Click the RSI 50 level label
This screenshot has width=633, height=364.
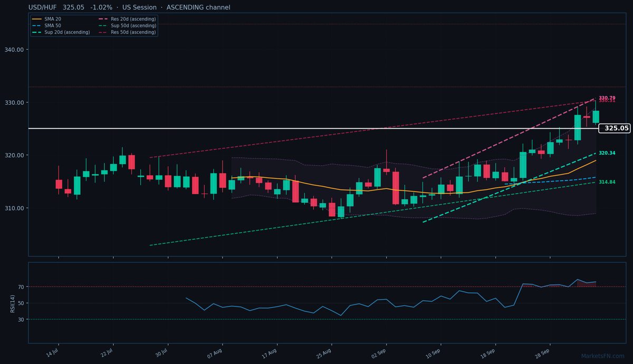pyautogui.click(x=22, y=303)
